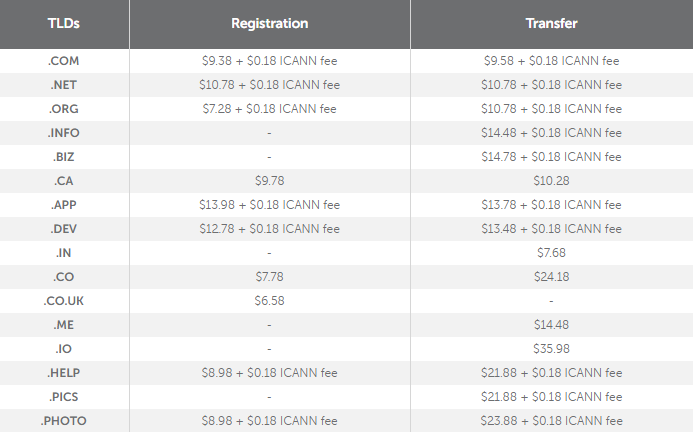The image size is (695, 432).
Task: Click the .IO transfer price $35.98
Action: pyautogui.click(x=551, y=349)
